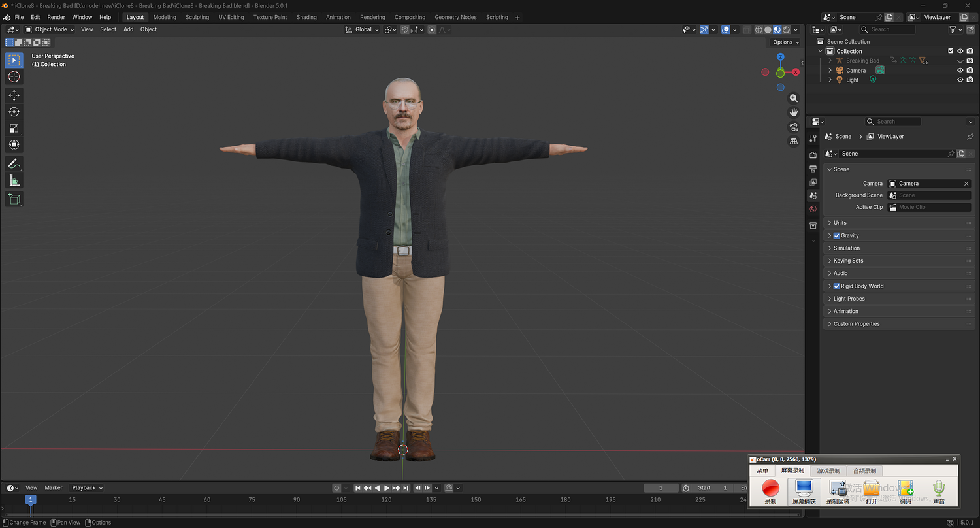The width and height of the screenshot is (980, 528).
Task: Click the red X axis on navigation gizmo
Action: pos(796,72)
